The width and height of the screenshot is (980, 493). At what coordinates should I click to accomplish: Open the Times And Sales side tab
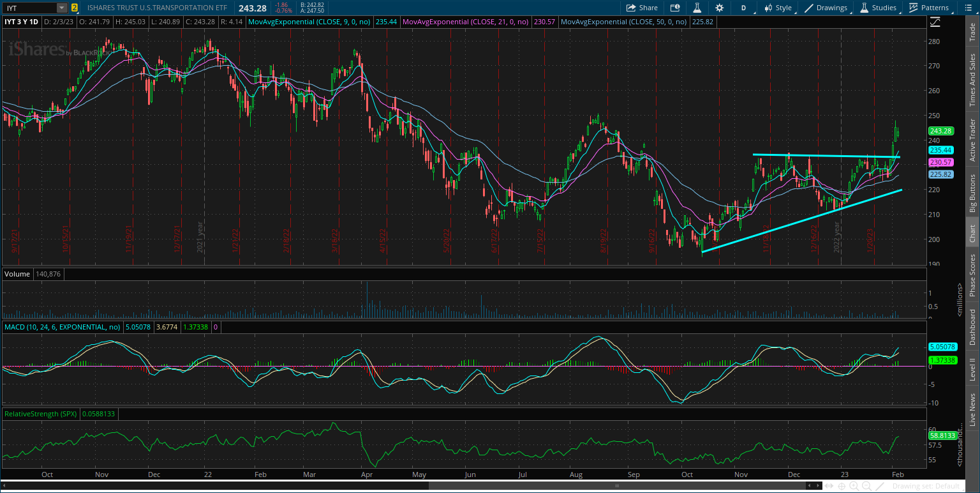[972, 80]
